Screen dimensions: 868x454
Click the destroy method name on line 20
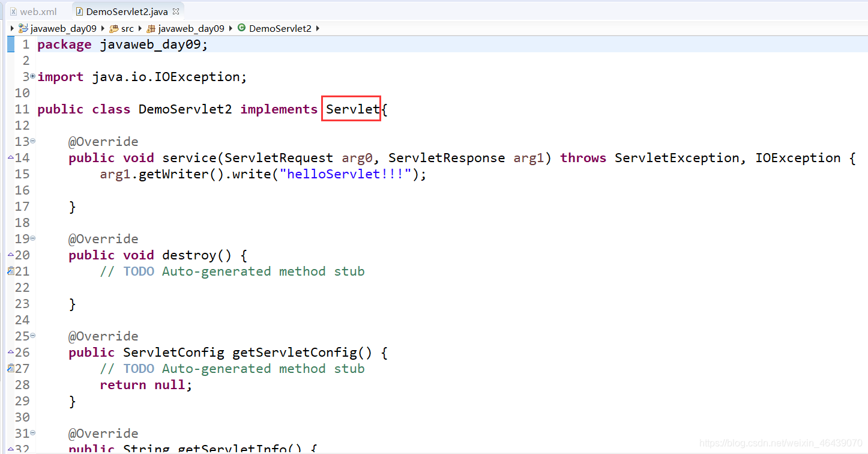[189, 255]
